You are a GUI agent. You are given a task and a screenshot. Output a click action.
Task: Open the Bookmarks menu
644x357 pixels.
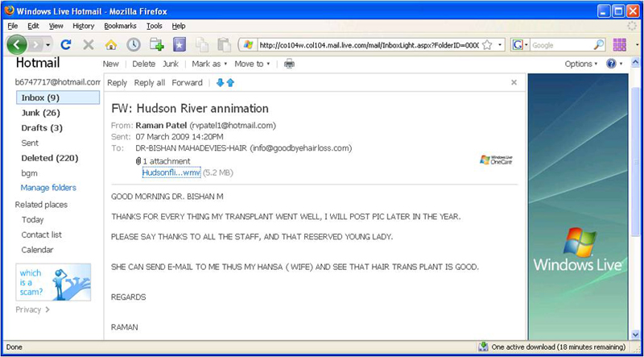pyautogui.click(x=119, y=26)
